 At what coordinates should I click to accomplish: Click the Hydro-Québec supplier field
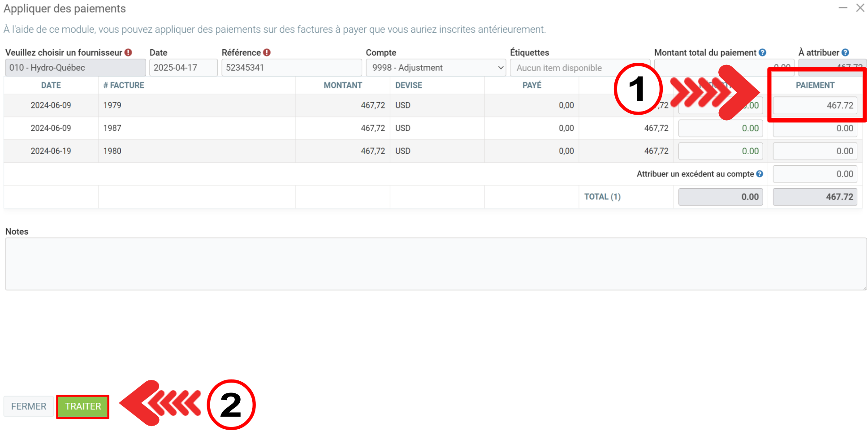pos(75,68)
